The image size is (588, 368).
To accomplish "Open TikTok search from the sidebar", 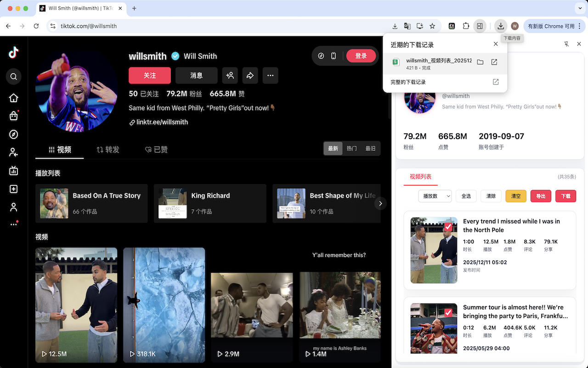I will coord(14,76).
